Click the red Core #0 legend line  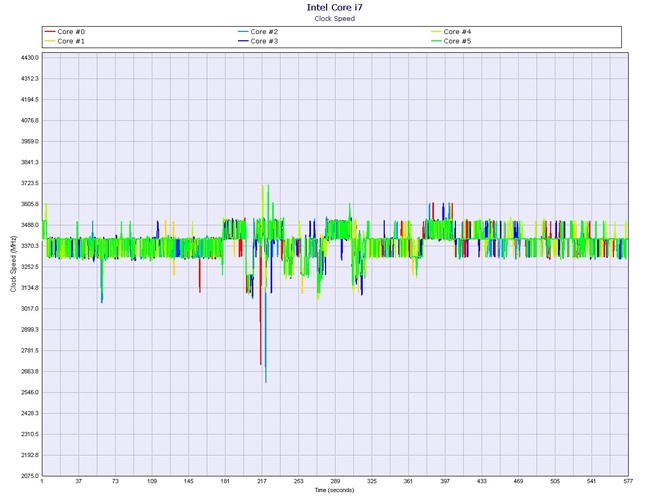pyautogui.click(x=50, y=32)
